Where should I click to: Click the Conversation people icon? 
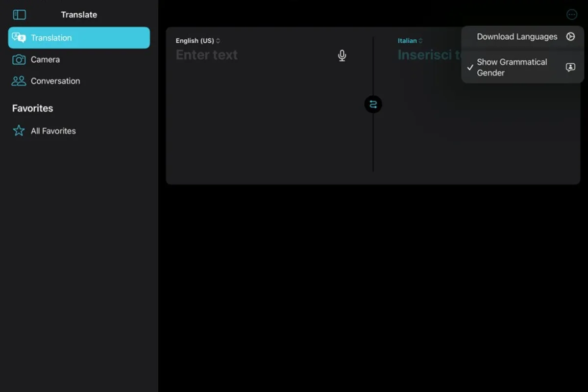[x=19, y=81]
